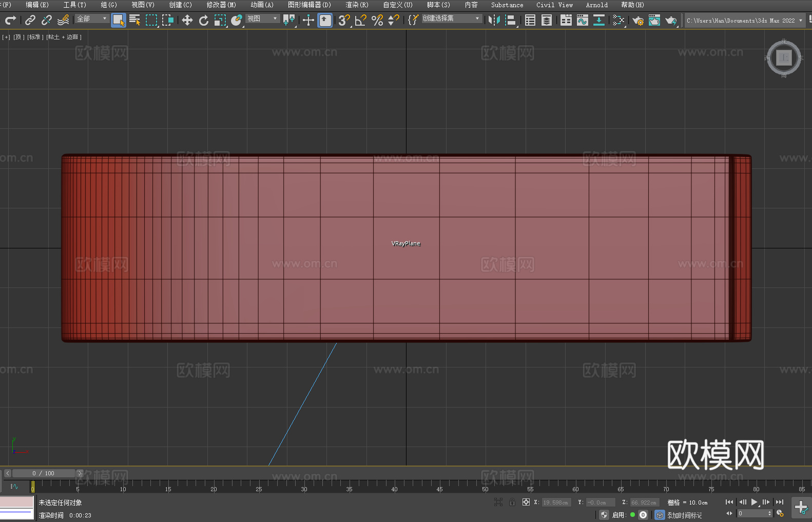
Task: Go to previous frame
Action: point(742,502)
